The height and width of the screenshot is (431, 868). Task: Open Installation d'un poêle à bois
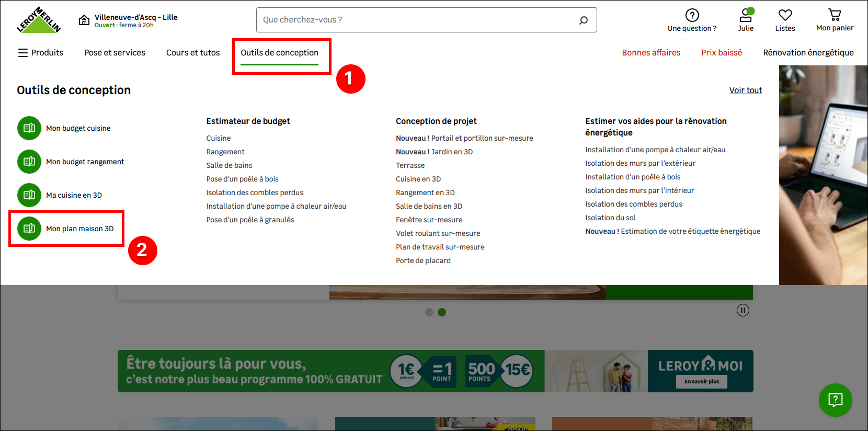click(x=633, y=177)
